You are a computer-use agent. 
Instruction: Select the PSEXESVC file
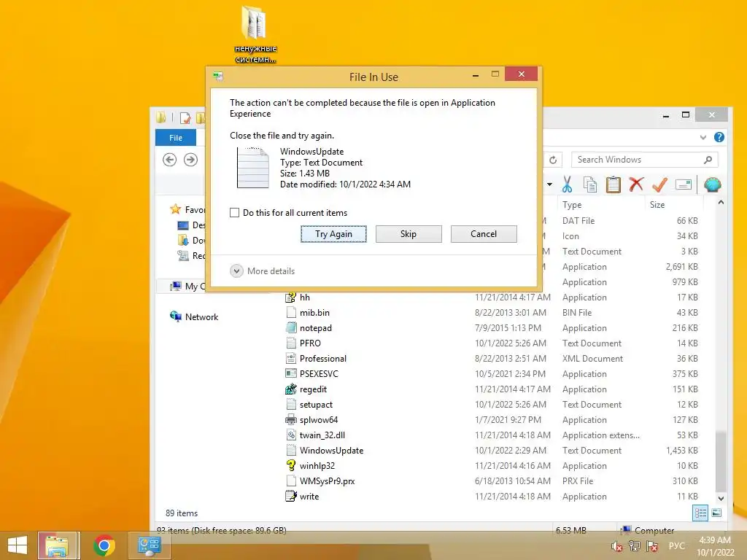tap(491, 374)
